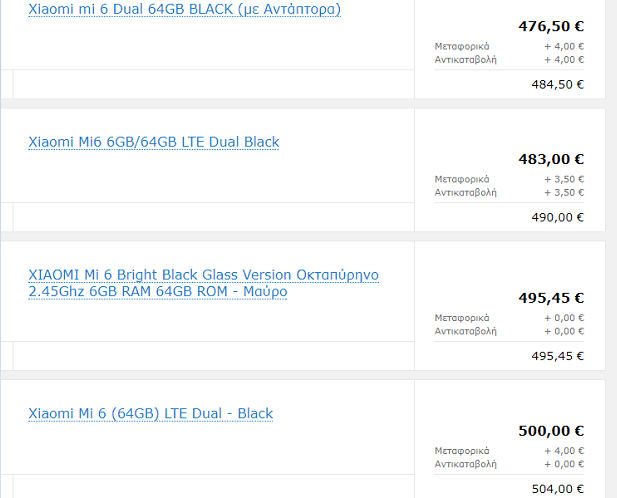Select the 504,00 € total amount
This screenshot has width=617, height=498.
click(x=557, y=489)
